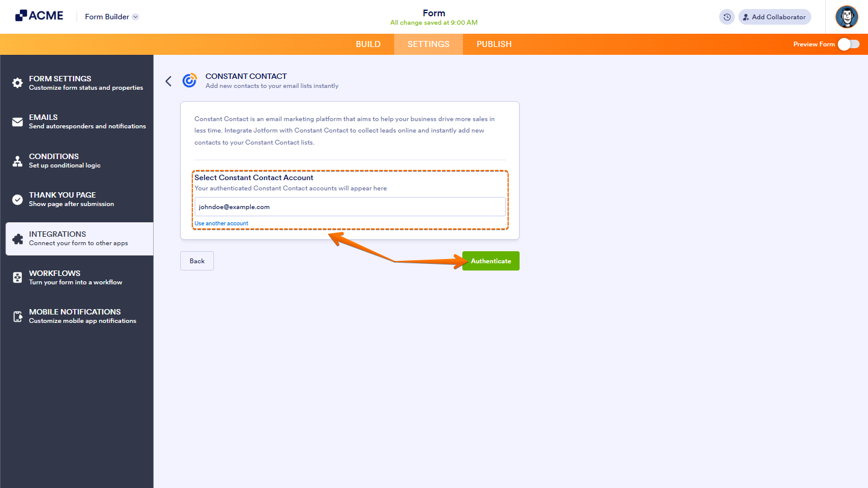The image size is (868, 488).
Task: Click 'Select Constant Contact Account' label
Action: pyautogui.click(x=254, y=178)
